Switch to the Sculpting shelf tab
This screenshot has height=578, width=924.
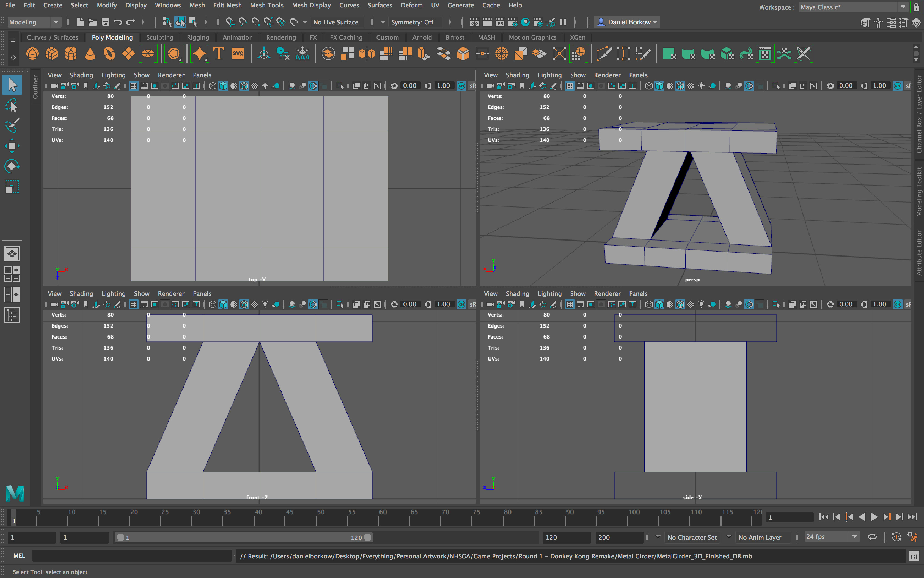point(159,37)
